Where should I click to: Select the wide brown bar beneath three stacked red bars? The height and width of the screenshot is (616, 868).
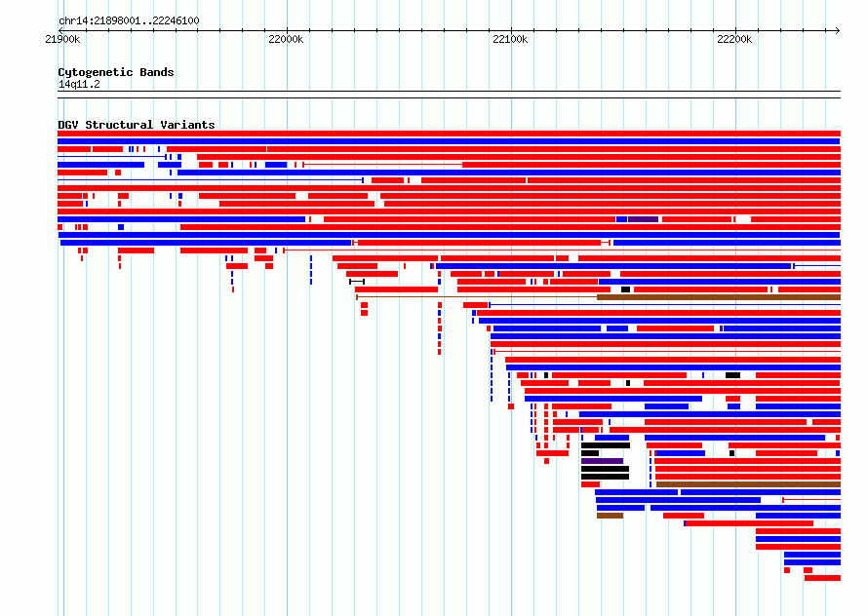point(748,484)
